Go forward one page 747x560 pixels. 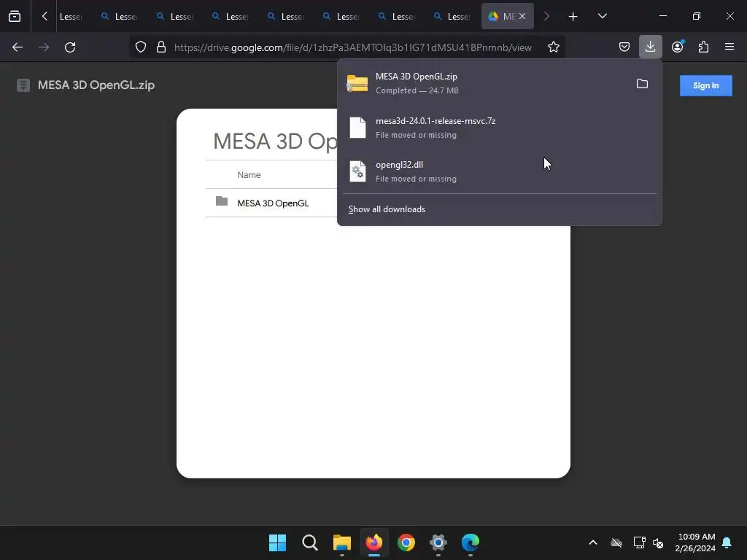pyautogui.click(x=44, y=47)
